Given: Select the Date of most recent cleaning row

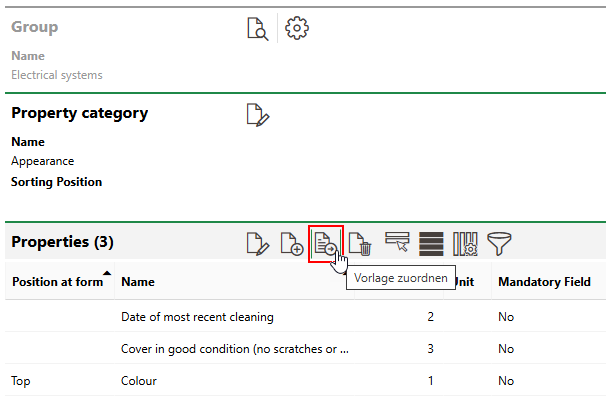Looking at the screenshot, I should [197, 317].
